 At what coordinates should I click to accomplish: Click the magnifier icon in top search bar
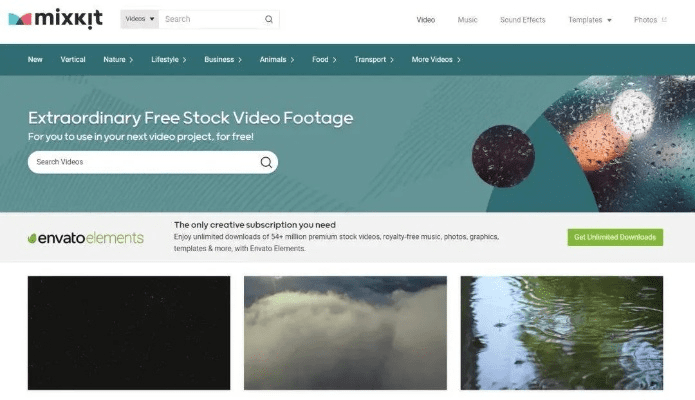[x=269, y=19]
